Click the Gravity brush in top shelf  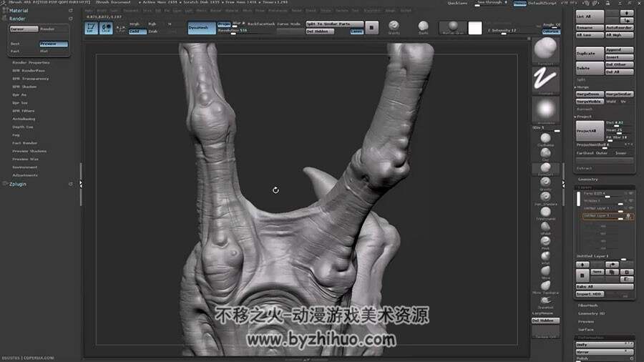coord(394,27)
